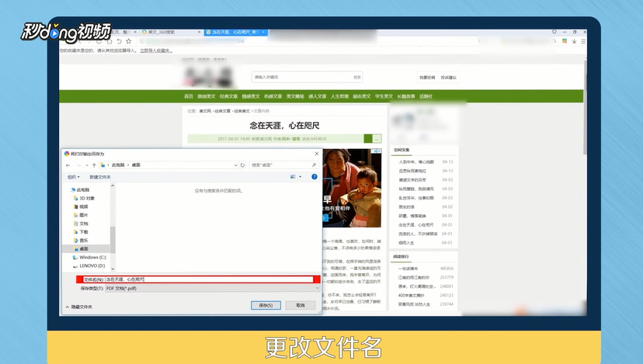The image size is (643, 364).
Task: Click the 立即导入收藏夹 link
Action: click(x=156, y=50)
